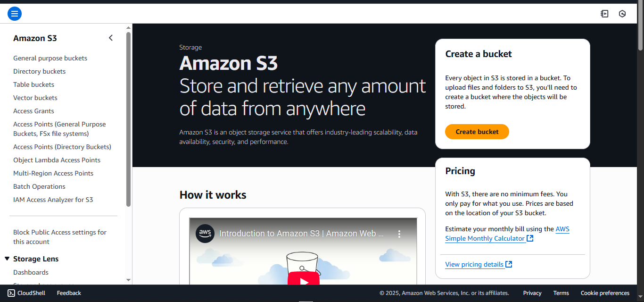Image resolution: width=644 pixels, height=302 pixels.
Task: Open Cookie preferences in the footer
Action: coord(605,293)
